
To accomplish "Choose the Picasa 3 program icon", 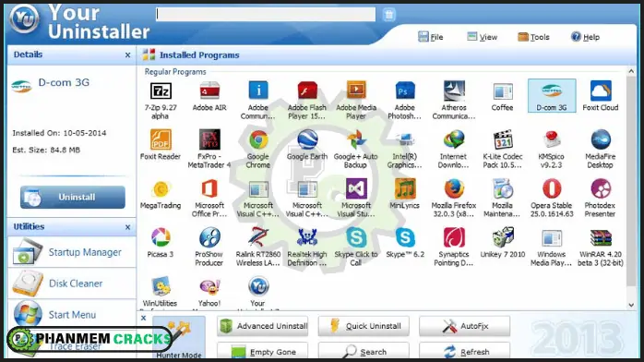I will pos(161,238).
